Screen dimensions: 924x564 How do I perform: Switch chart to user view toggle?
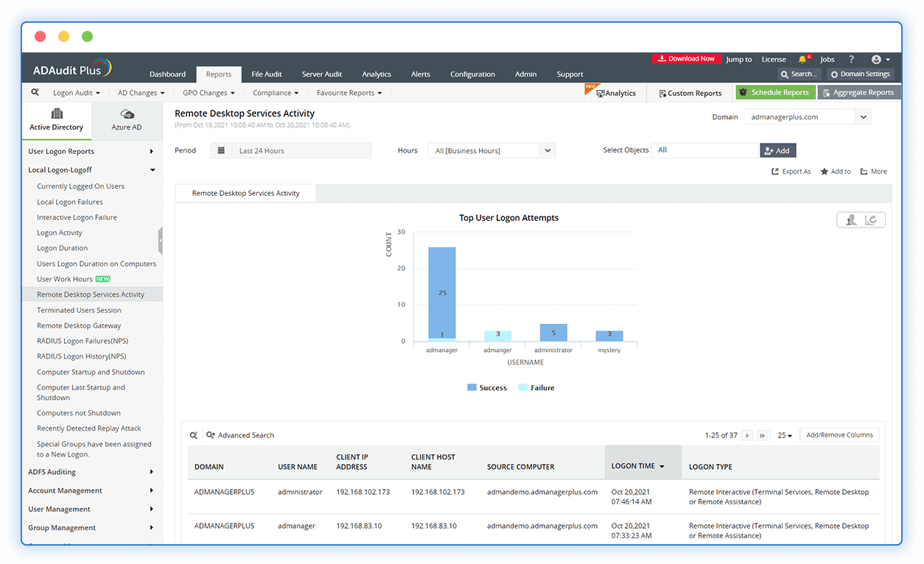[x=853, y=219]
